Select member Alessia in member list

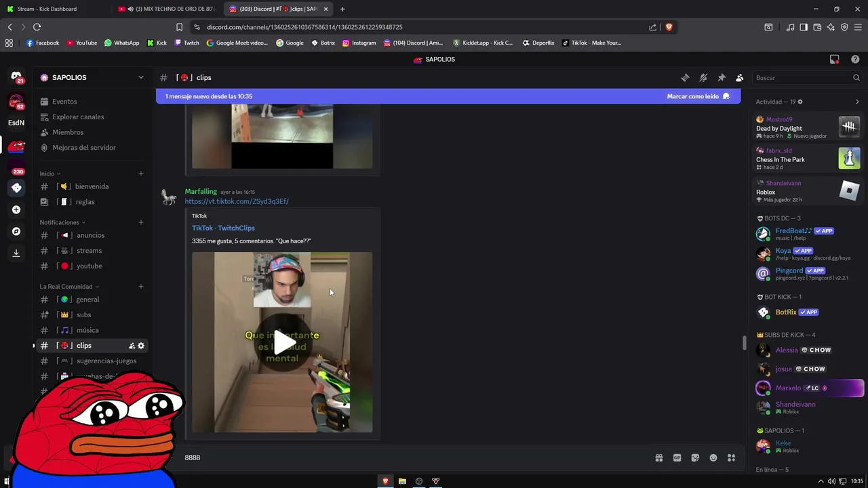coord(808,350)
